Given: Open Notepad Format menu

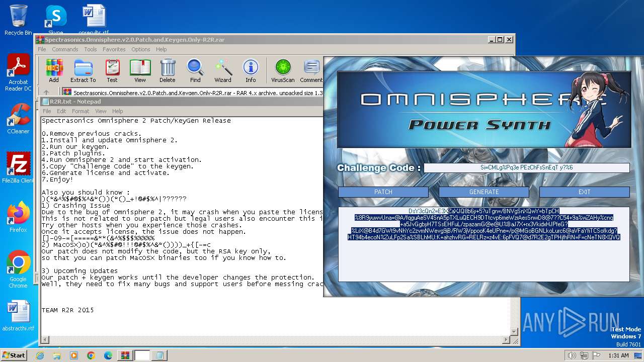Looking at the screenshot, I should tap(80, 111).
